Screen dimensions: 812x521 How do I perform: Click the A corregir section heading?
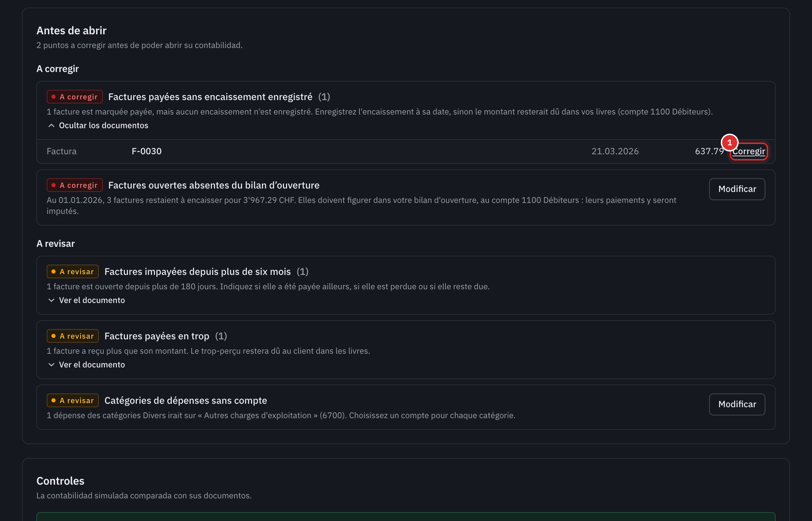click(58, 69)
